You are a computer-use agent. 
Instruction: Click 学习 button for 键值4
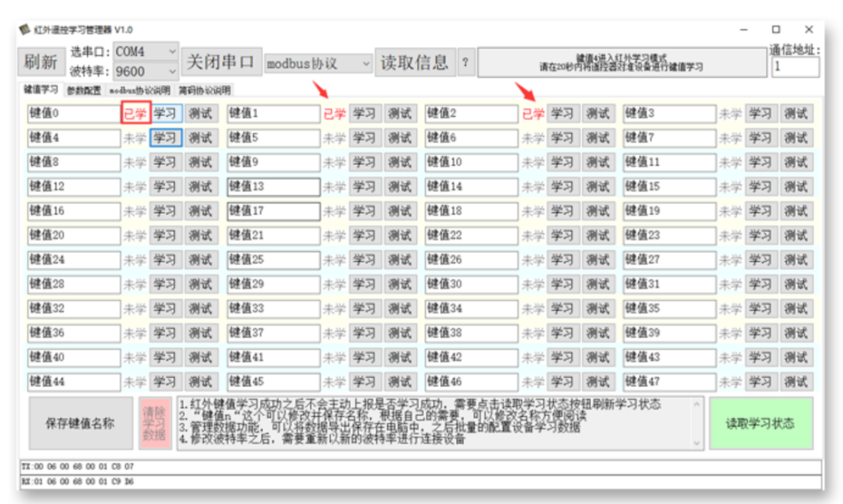(x=166, y=138)
